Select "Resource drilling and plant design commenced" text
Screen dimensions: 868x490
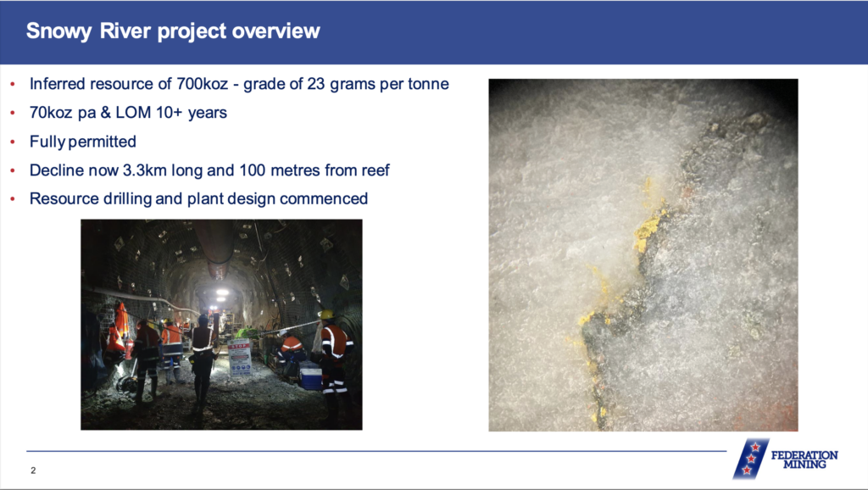click(x=198, y=199)
